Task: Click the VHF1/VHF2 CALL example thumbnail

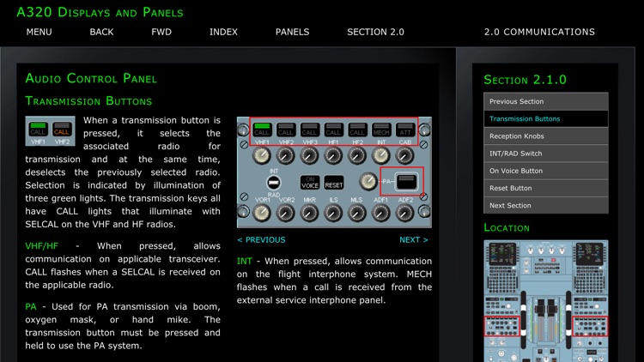Action: click(50, 131)
